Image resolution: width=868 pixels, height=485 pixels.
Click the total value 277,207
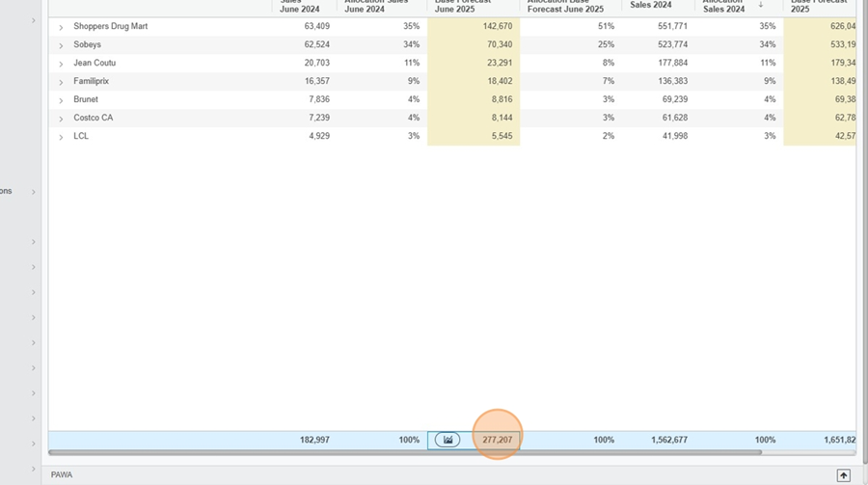[497, 440]
